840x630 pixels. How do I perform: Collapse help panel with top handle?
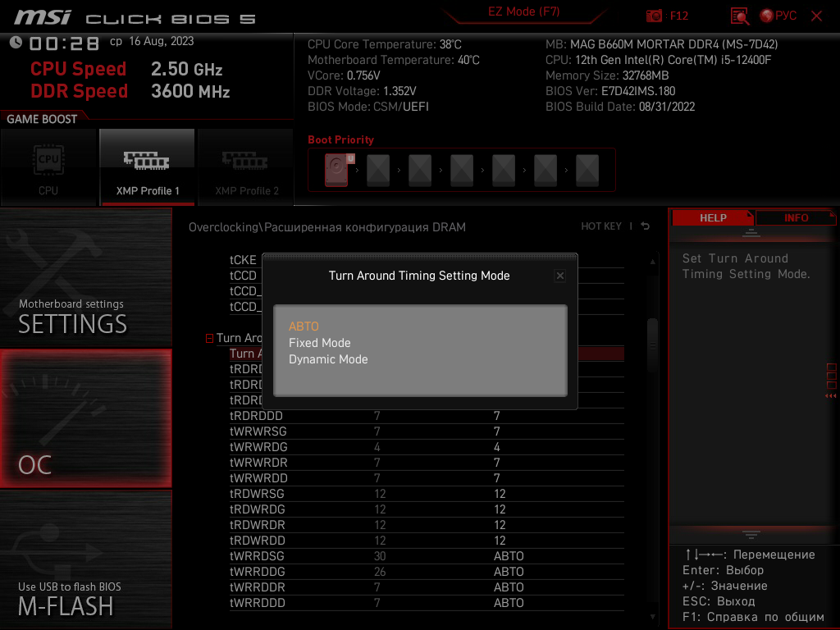pos(751,232)
